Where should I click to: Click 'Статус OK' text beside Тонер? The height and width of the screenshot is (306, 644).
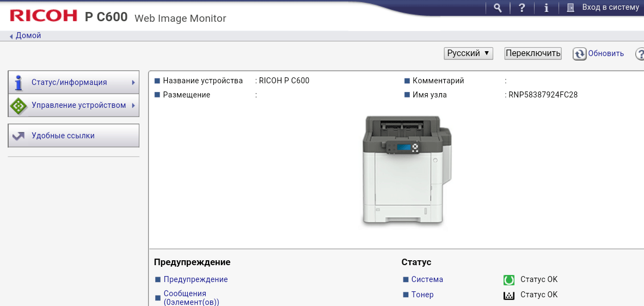(539, 295)
